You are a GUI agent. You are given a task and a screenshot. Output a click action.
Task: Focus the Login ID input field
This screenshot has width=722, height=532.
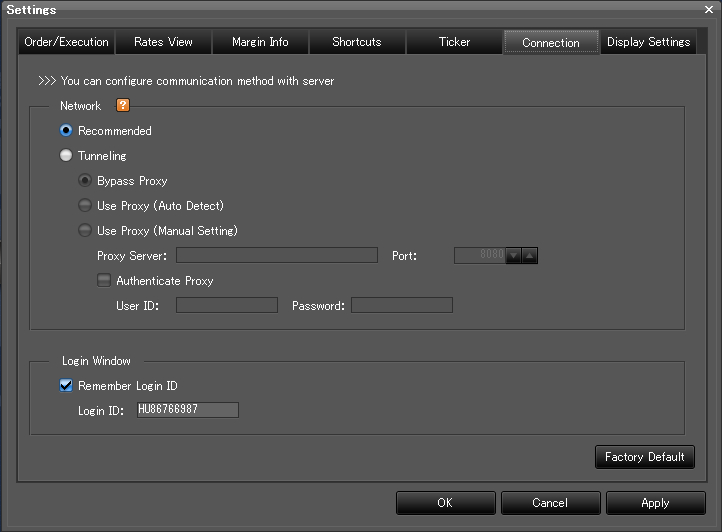pyautogui.click(x=188, y=410)
